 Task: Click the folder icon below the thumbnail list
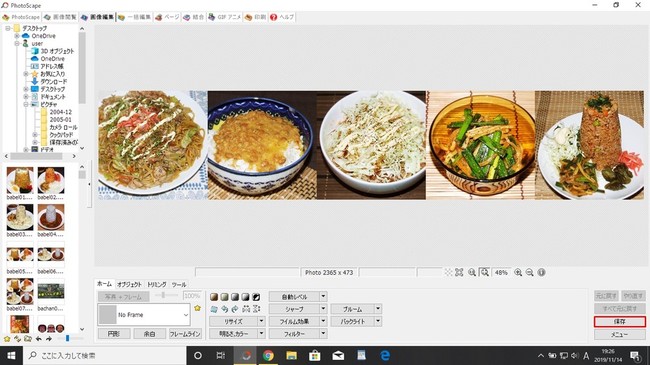point(28,339)
